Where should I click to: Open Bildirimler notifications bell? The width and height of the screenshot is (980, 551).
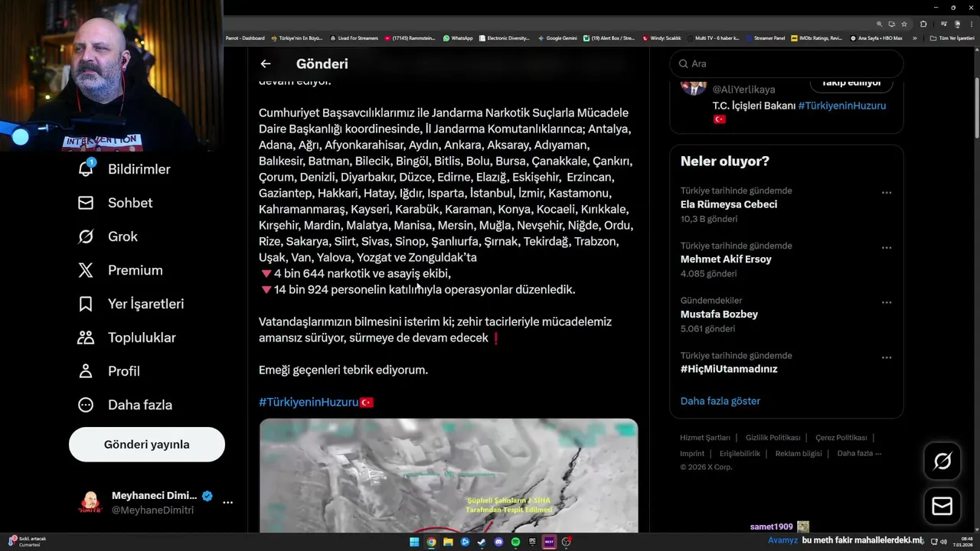(86, 169)
